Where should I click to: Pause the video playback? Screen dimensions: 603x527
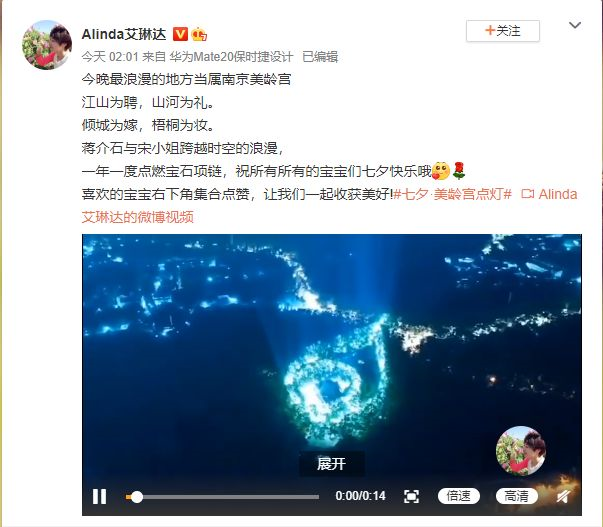(x=99, y=496)
